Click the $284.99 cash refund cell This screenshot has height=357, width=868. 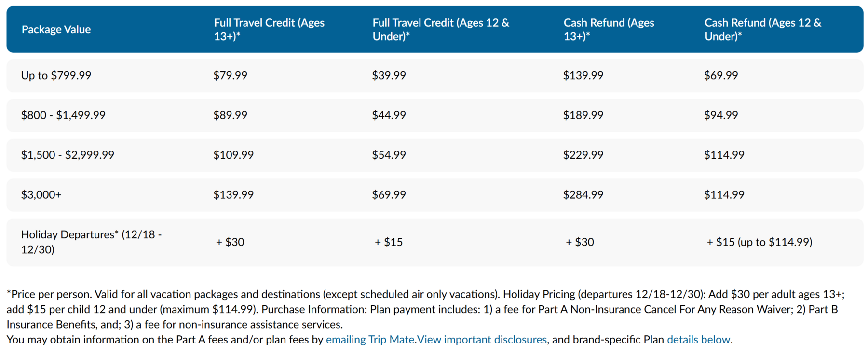583,195
